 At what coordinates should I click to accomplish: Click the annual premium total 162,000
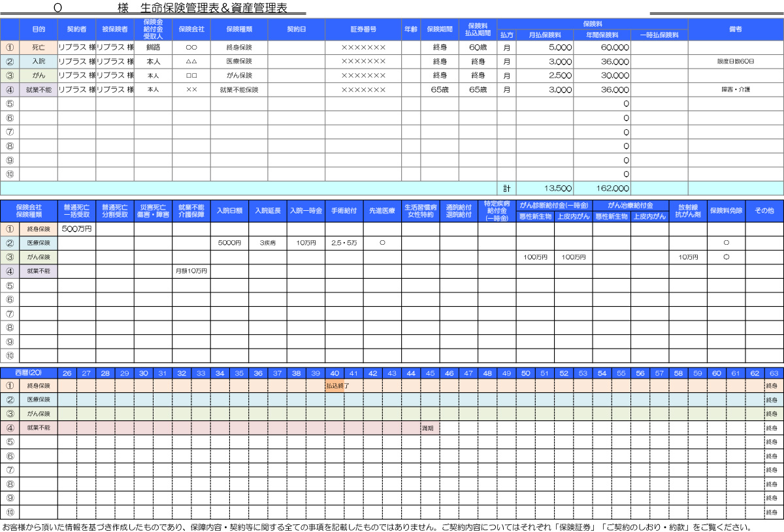tap(602, 188)
